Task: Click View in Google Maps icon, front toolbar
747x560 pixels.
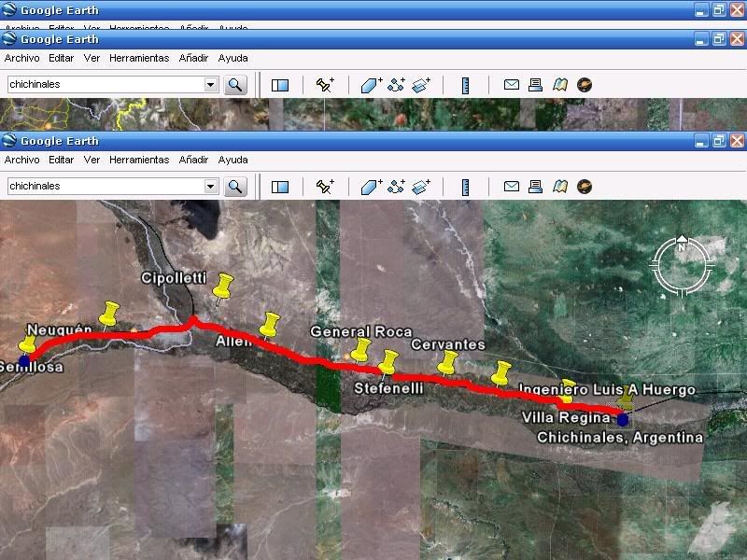Action: 559,186
